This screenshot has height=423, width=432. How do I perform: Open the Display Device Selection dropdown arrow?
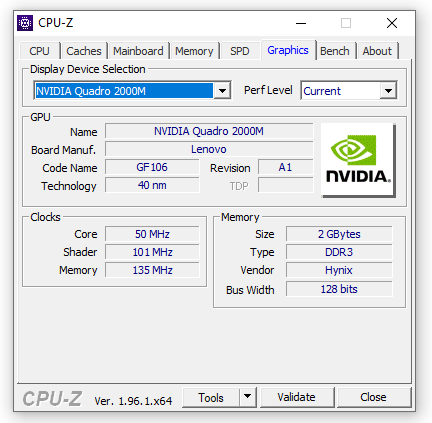click(222, 91)
